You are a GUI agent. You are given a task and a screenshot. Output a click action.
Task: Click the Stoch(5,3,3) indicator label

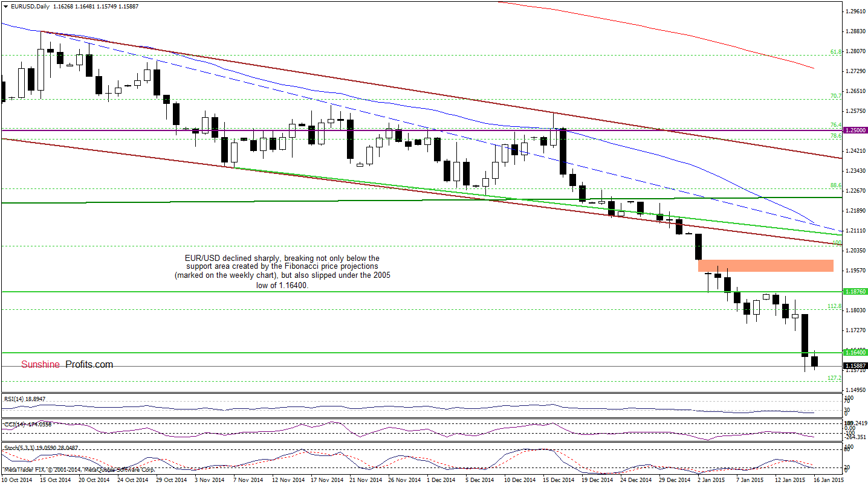[40, 448]
